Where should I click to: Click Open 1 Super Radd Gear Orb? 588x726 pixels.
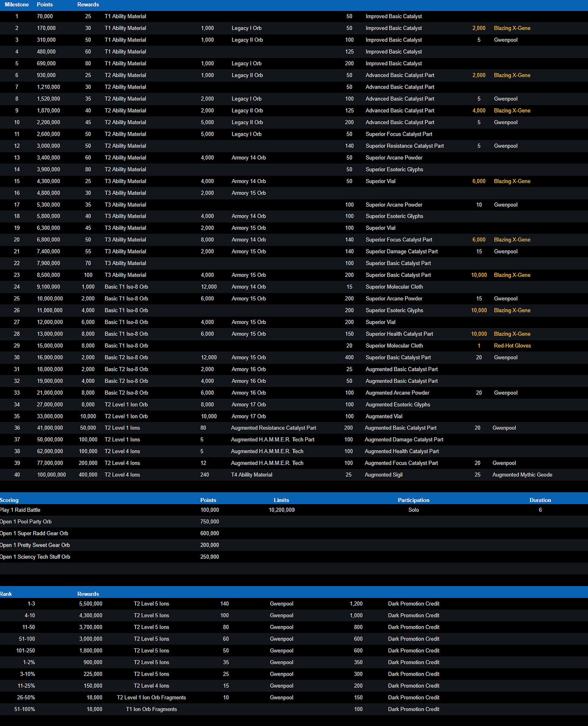[34, 534]
